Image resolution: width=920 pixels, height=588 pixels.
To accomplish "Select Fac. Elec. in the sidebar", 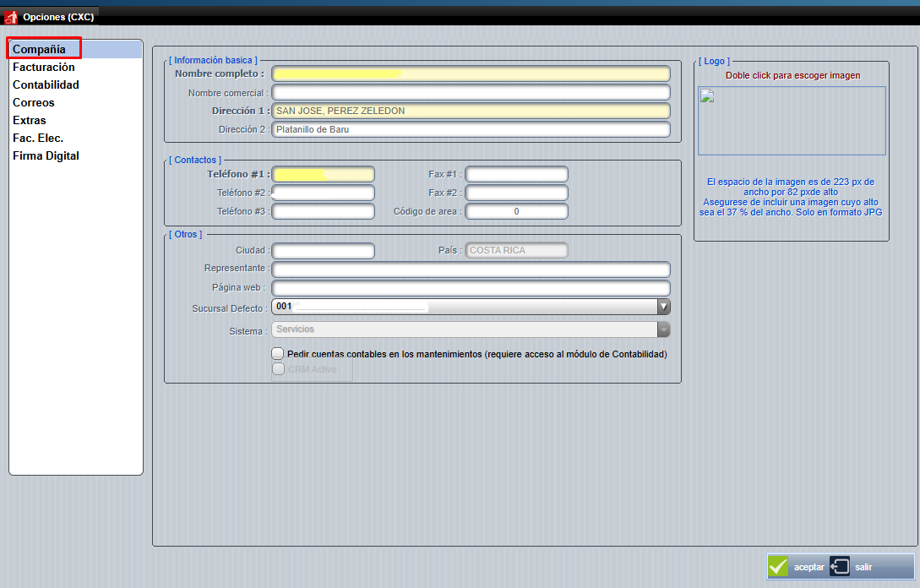I will coord(35,138).
